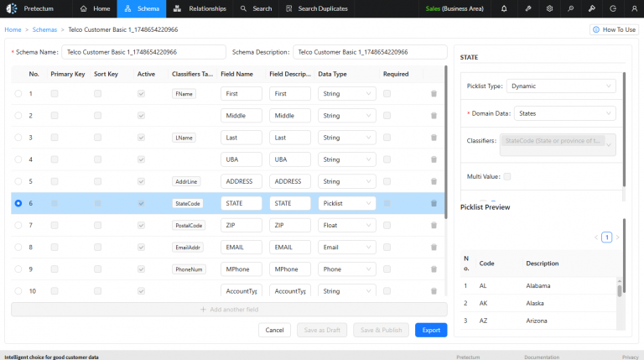Open Picklist Type dropdown
The image size is (644, 360).
(x=561, y=86)
